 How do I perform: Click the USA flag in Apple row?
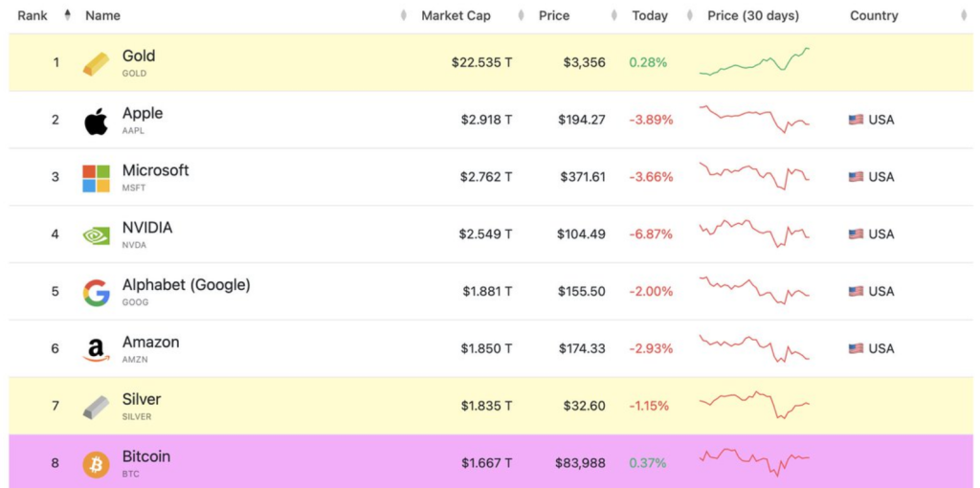point(856,120)
